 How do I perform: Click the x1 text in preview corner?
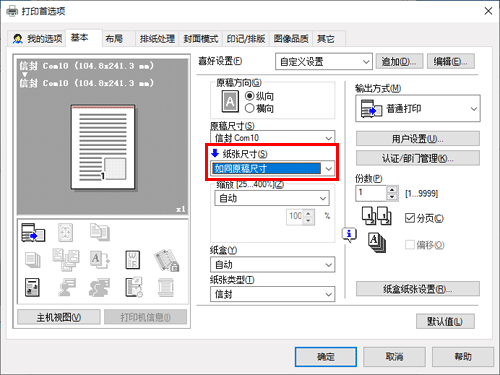[x=181, y=209]
